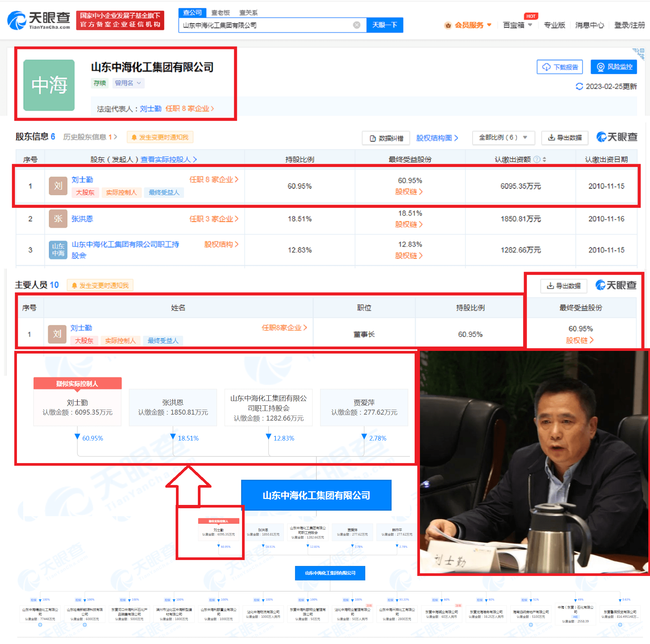Click the 刘 avatar in shareholder row 1
Screen dimensions: 650x644
pyautogui.click(x=58, y=186)
